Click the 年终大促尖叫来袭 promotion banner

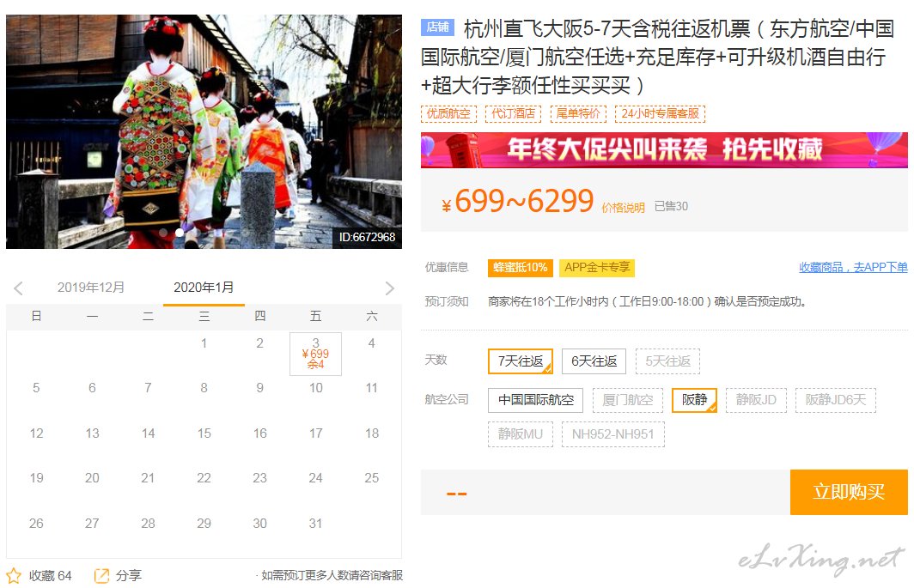(x=664, y=150)
